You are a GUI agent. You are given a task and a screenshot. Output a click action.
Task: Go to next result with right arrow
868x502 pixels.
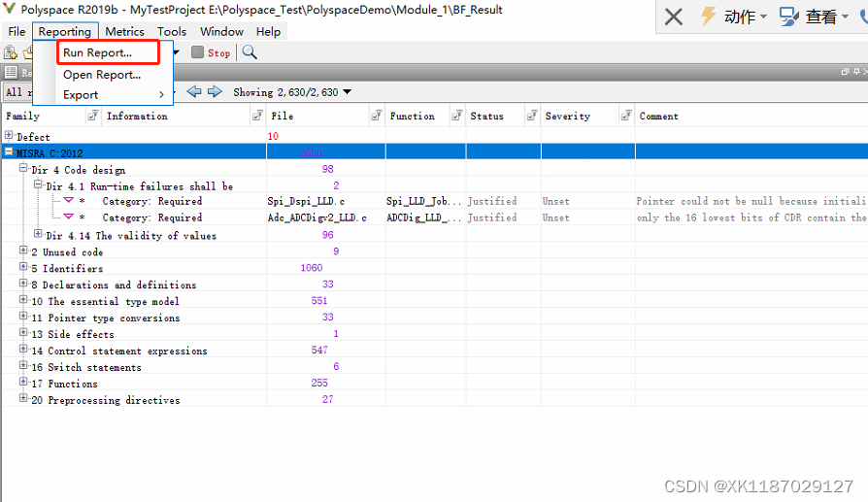point(215,92)
